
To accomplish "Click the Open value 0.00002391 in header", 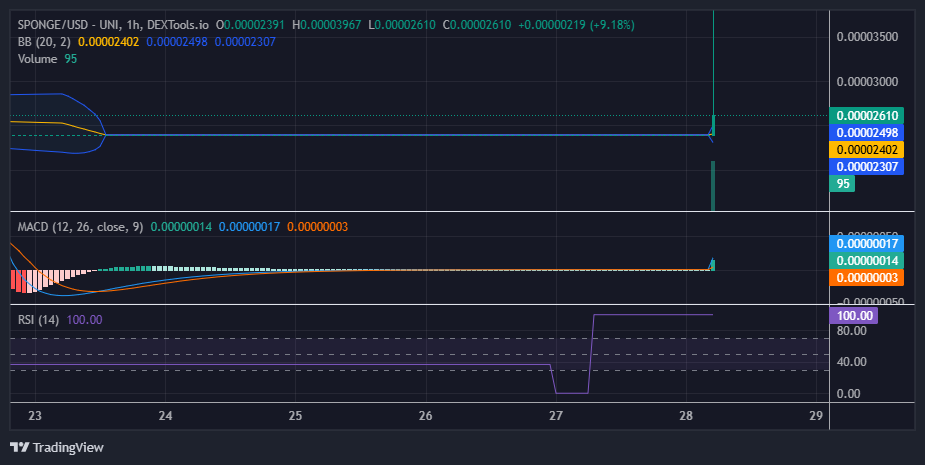I will [254, 25].
